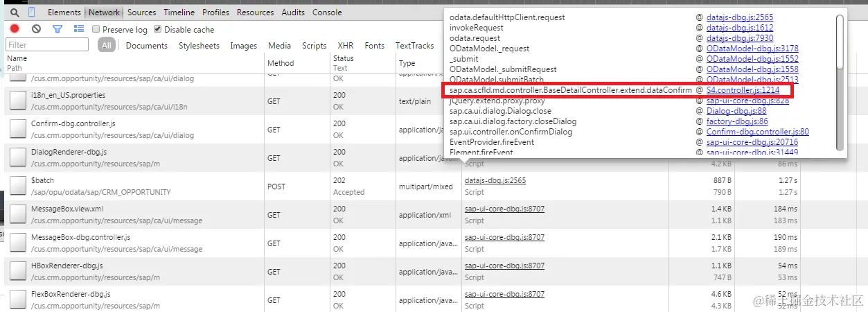This screenshot has width=868, height=312.
Task: Select the Network tab
Action: [105, 12]
